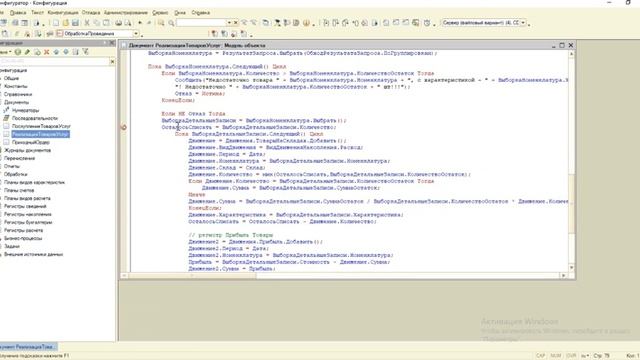The width and height of the screenshot is (640, 360).
Task: Click the red delete X icon in the tree panel
Action: tap(47, 52)
